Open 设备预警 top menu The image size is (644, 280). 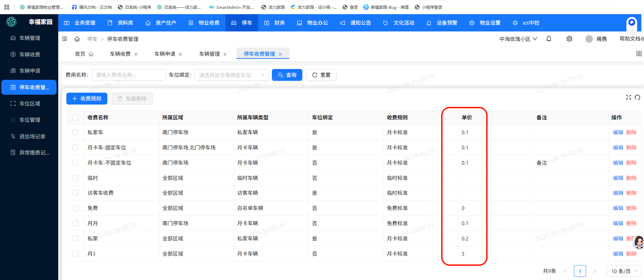442,23
